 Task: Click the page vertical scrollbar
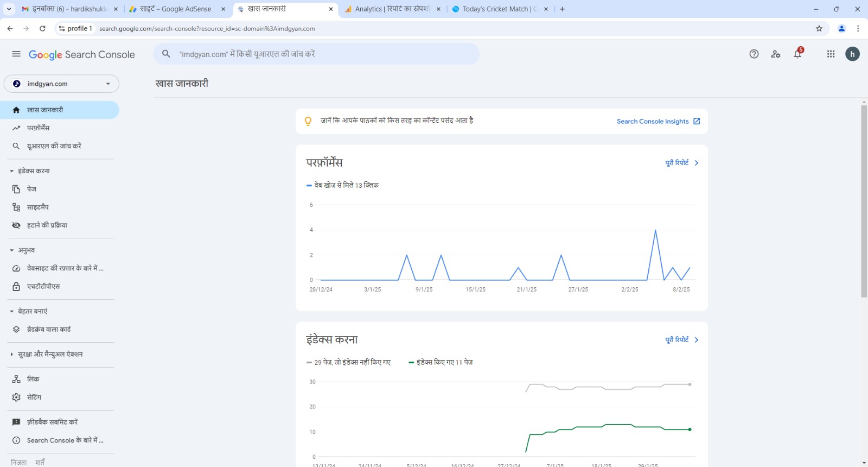pyautogui.click(x=864, y=201)
